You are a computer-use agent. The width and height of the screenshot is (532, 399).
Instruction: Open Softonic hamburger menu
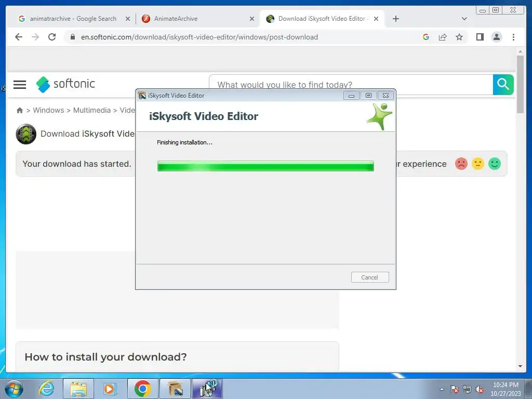(20, 85)
